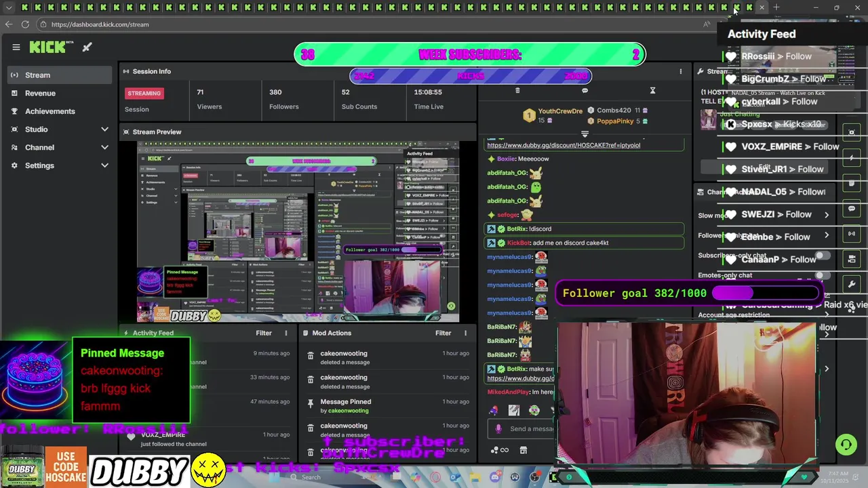Click the broadcast signal icon in right rail
Viewport: 868px width, 488px height.
(852, 234)
